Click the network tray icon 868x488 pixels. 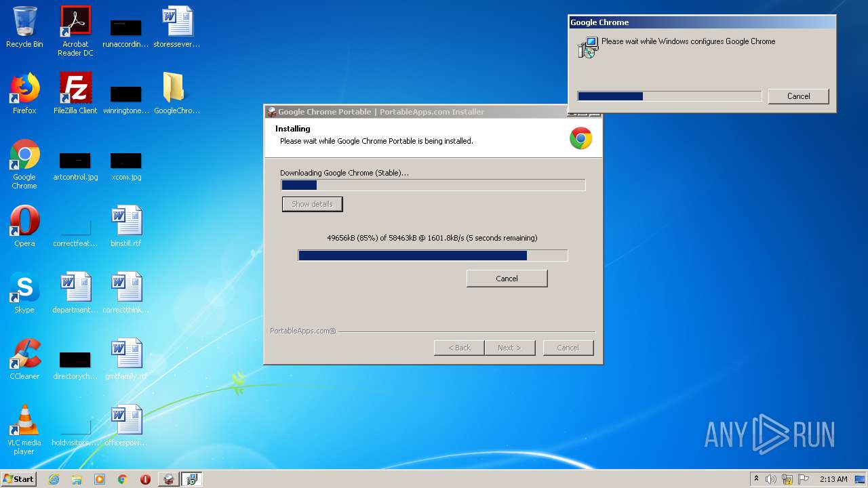tap(787, 479)
